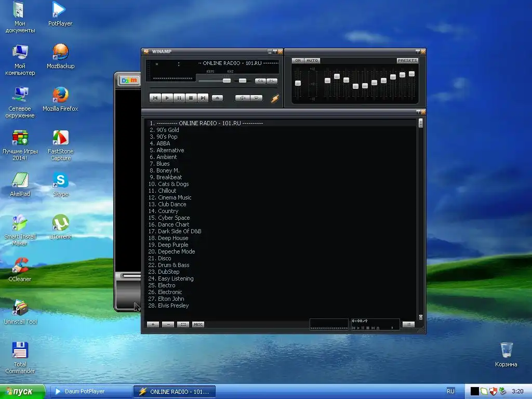This screenshot has height=399, width=532.
Task: Toggle repeat mode in Winamp
Action: (257, 98)
